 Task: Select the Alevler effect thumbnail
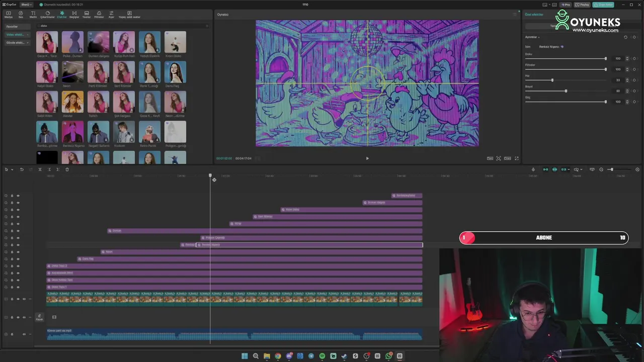[x=72, y=102]
